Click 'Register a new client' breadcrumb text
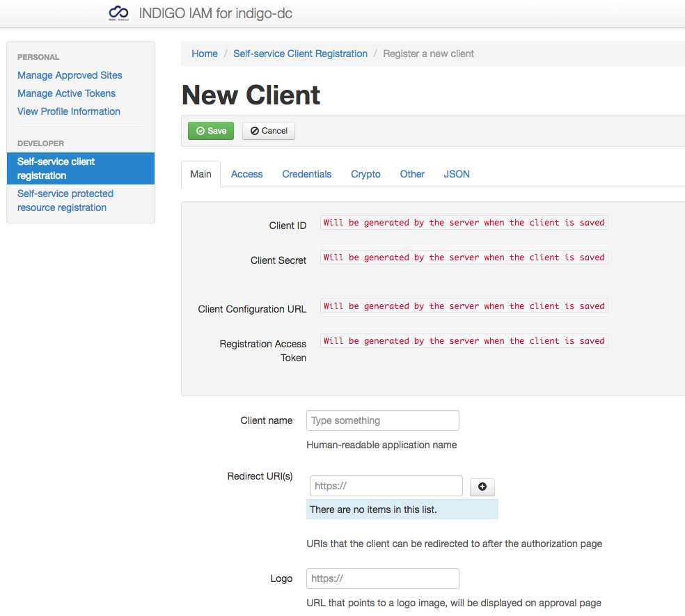 click(428, 54)
